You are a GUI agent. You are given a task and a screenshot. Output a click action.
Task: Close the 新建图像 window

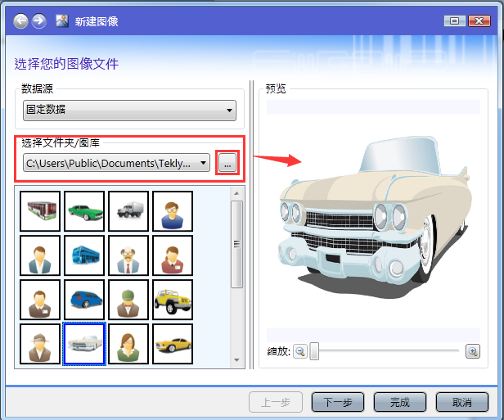coord(479,21)
